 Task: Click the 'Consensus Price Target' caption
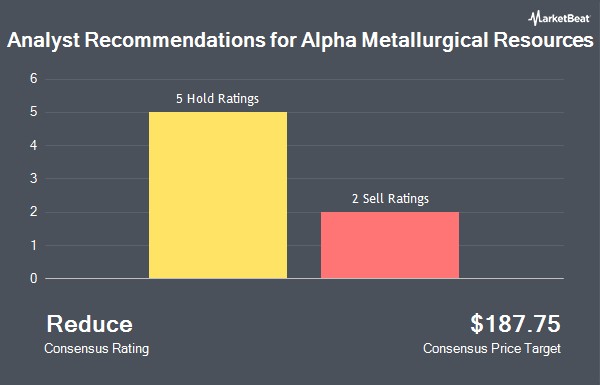(492, 349)
